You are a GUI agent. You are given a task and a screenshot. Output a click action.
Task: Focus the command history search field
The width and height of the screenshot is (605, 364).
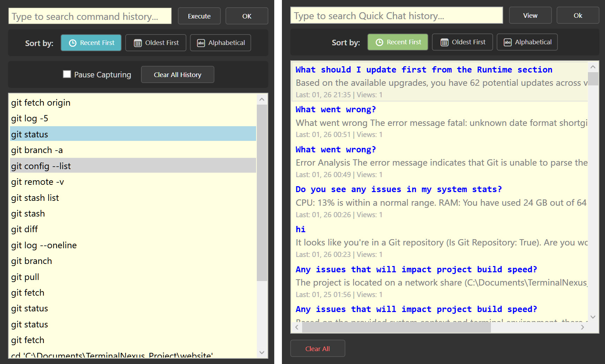tap(90, 16)
